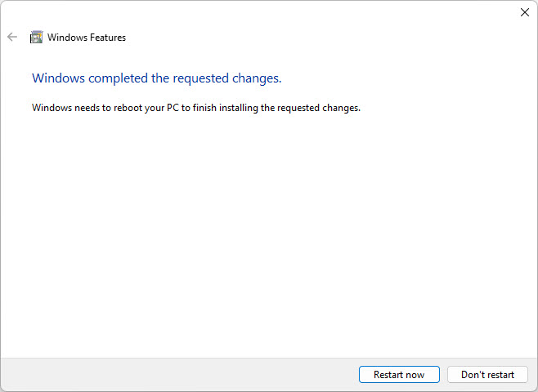Click the word 'completed' in the heading
This screenshot has width=538, height=392.
pyautogui.click(x=111, y=78)
